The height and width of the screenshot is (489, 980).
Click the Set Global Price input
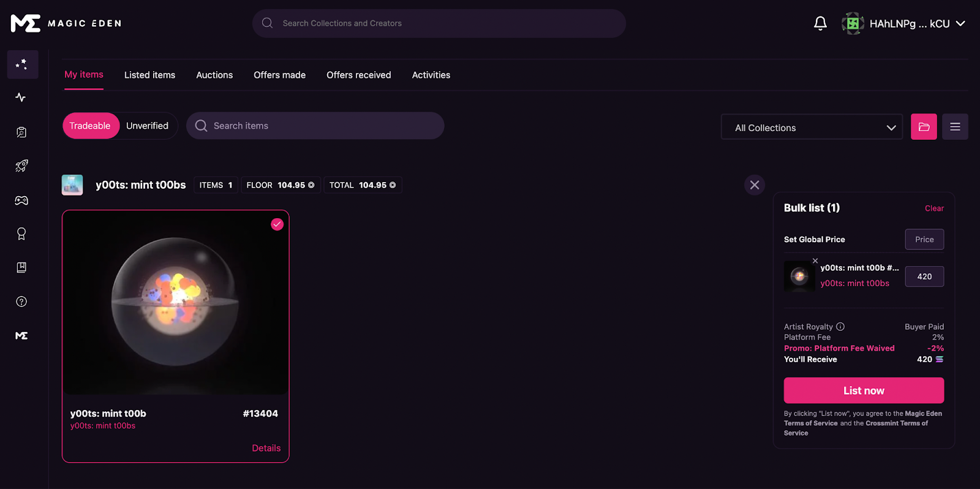924,240
